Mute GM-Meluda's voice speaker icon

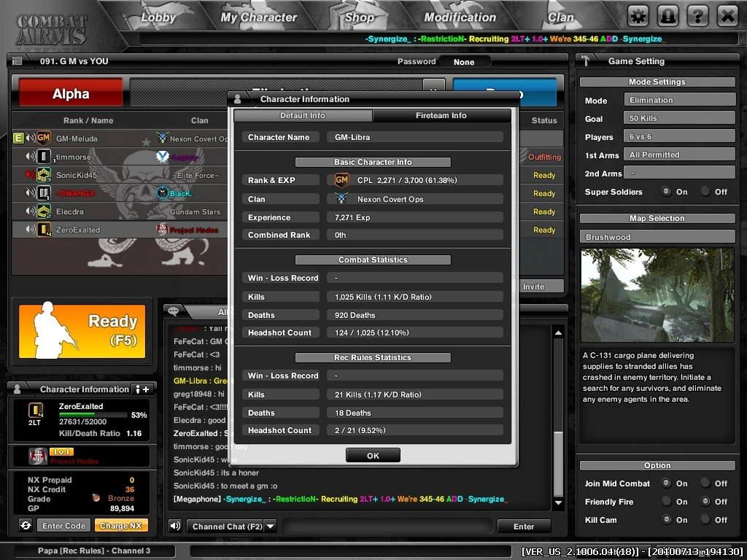coord(31,139)
